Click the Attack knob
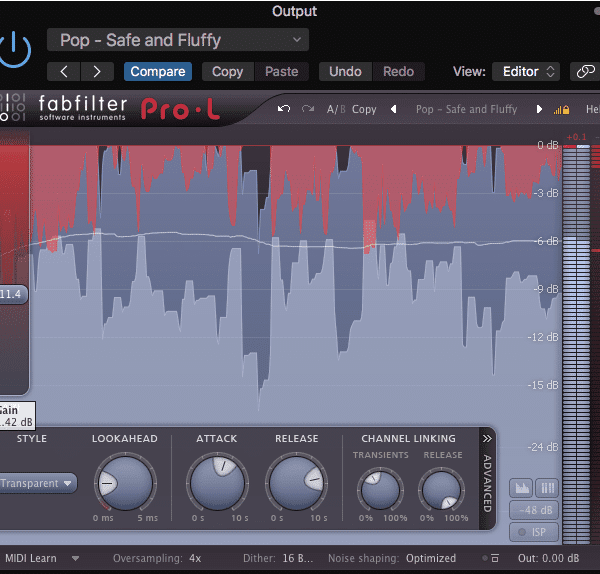The height and width of the screenshot is (574, 600). coord(217,483)
